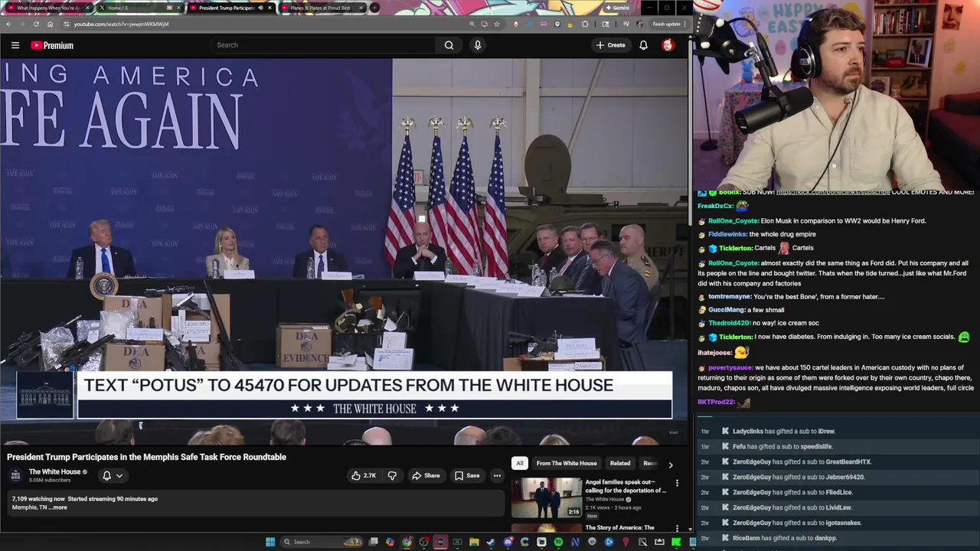This screenshot has width=980, height=551.
Task: Reload the page with browser refresh
Action: (x=36, y=24)
